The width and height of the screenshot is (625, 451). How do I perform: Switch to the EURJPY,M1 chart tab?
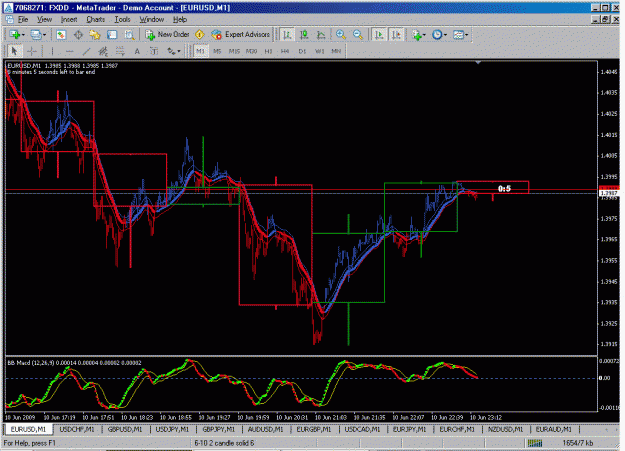pos(409,429)
